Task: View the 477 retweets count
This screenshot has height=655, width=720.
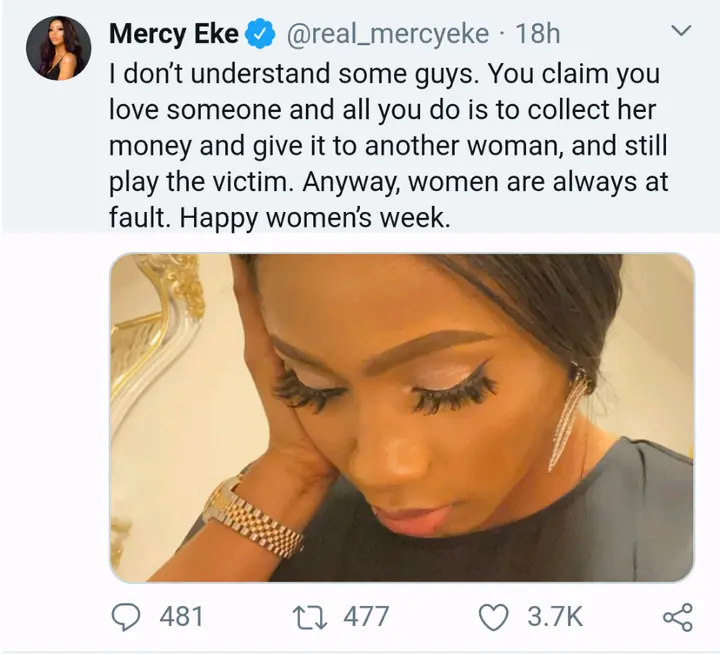Action: 366,616
